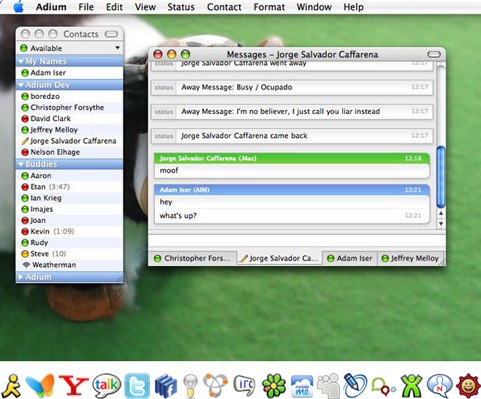The width and height of the screenshot is (481, 399).
Task: Select buddy Imajes
Action: [x=69, y=209]
